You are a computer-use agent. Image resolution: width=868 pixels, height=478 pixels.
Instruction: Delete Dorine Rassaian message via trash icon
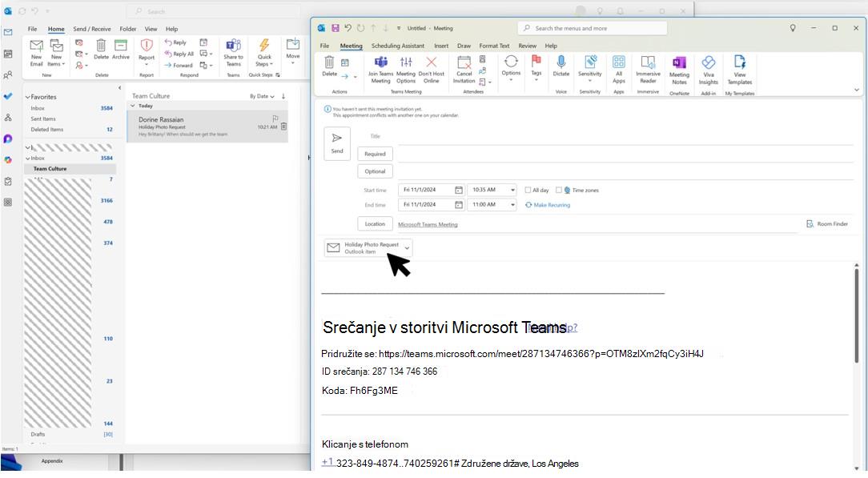(x=284, y=127)
